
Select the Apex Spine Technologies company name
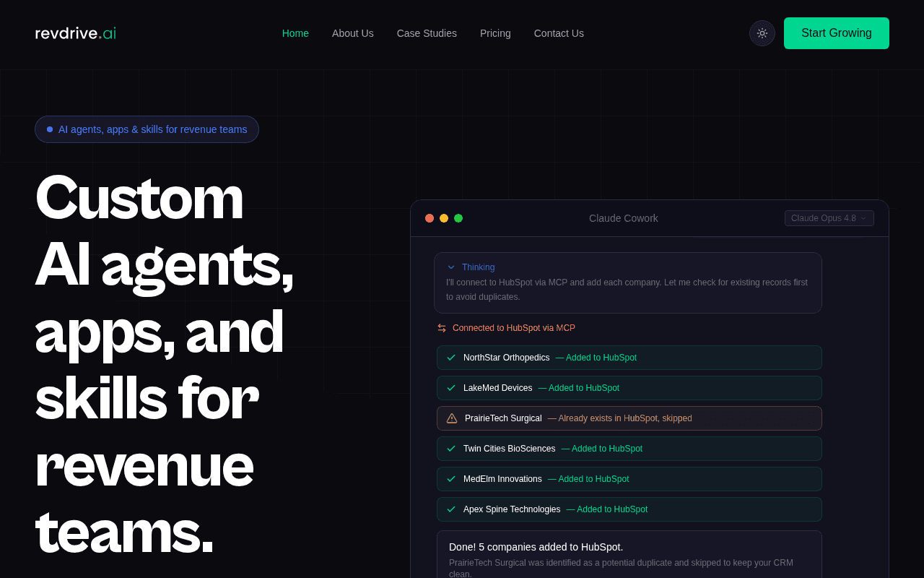[512, 509]
